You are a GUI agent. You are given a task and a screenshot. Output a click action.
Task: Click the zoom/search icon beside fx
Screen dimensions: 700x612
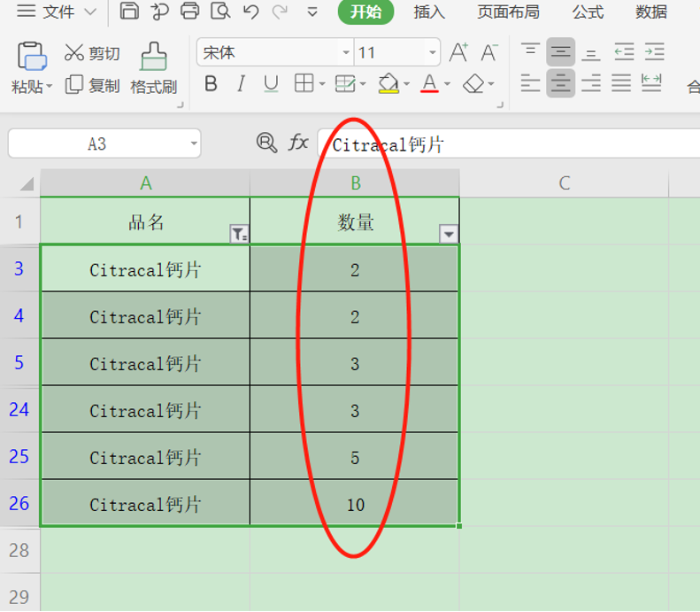pos(266,143)
